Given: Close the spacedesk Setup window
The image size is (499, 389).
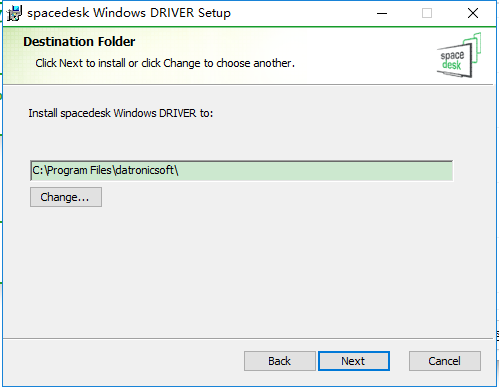Looking at the screenshot, I should click(473, 13).
